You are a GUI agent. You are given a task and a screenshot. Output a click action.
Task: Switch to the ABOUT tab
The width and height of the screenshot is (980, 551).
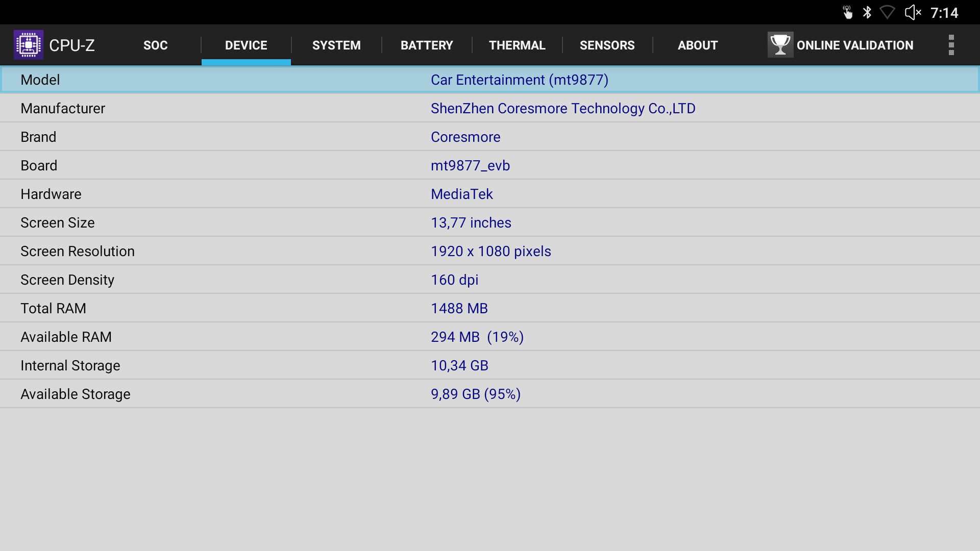pos(698,45)
